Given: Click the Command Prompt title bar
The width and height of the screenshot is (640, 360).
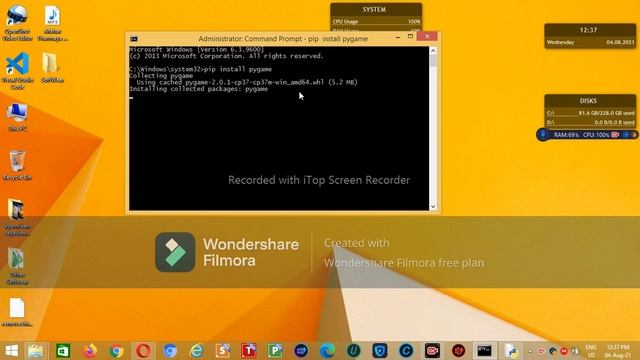Looking at the screenshot, I should point(282,39).
